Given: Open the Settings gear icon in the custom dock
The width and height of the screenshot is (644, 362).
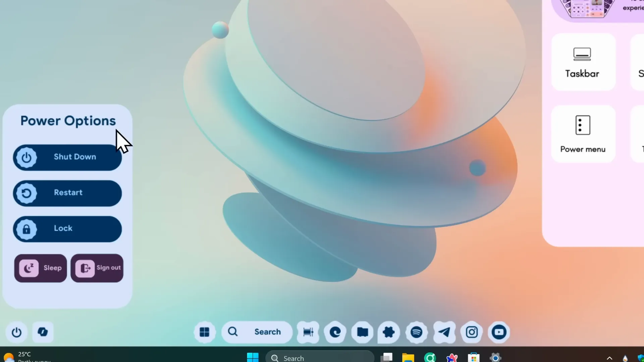Looking at the screenshot, I should point(389,332).
